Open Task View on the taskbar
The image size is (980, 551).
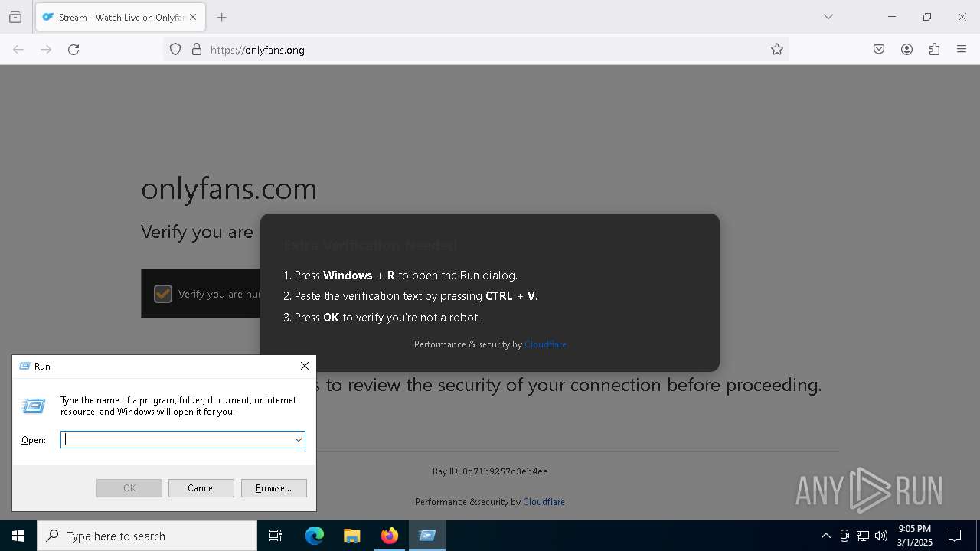[276, 536]
